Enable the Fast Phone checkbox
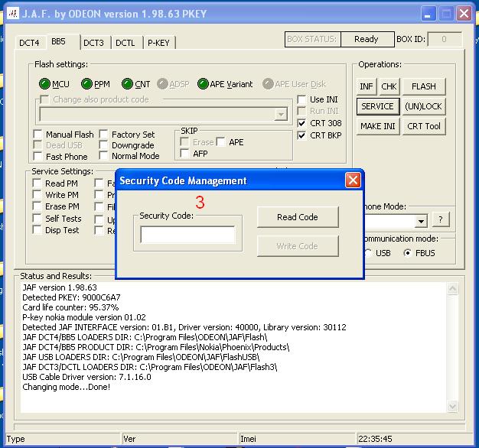 tap(37, 156)
